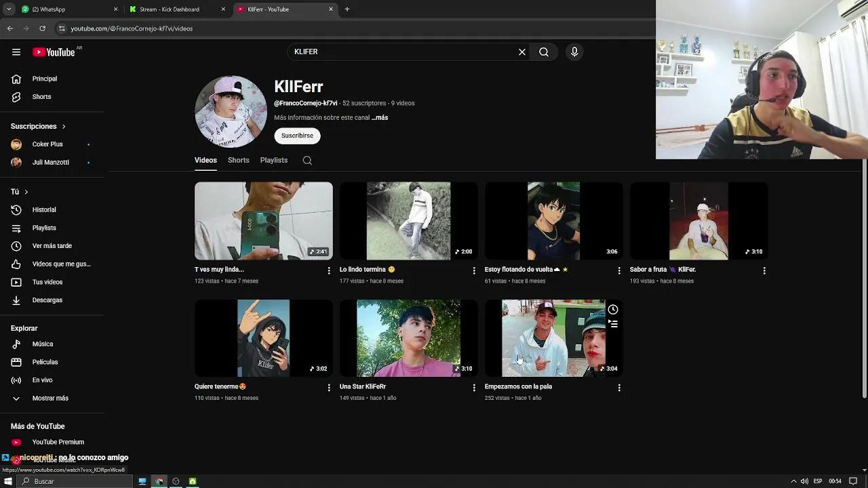The width and height of the screenshot is (868, 488).
Task: Open options for Empezamos con la pala
Action: click(x=619, y=388)
